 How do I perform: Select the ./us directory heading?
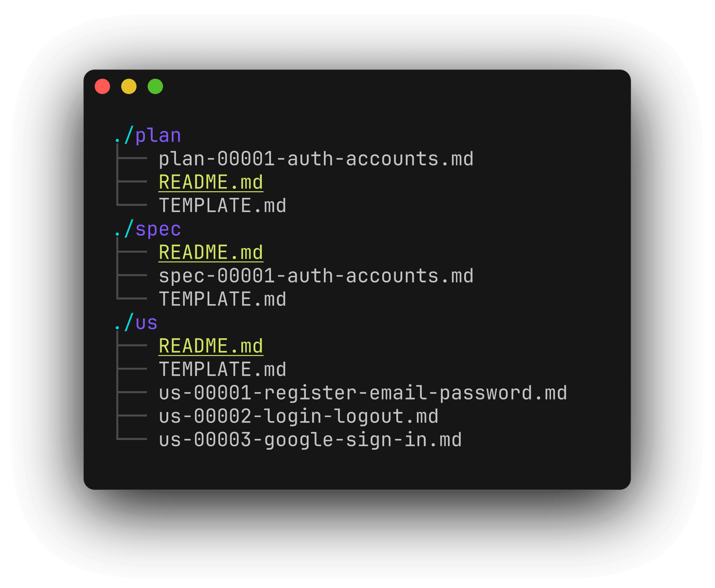[x=136, y=323]
